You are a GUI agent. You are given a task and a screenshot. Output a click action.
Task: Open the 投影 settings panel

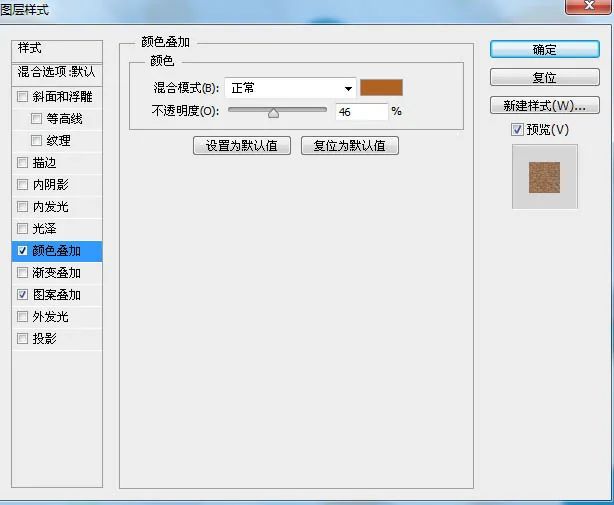point(45,339)
